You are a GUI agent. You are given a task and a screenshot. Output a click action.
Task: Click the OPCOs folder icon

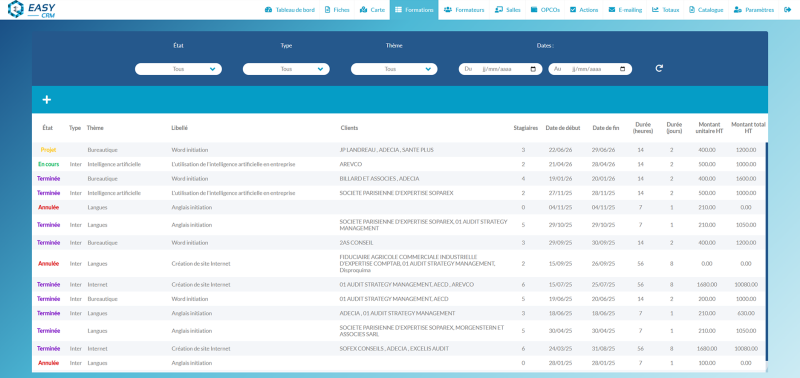(534, 10)
